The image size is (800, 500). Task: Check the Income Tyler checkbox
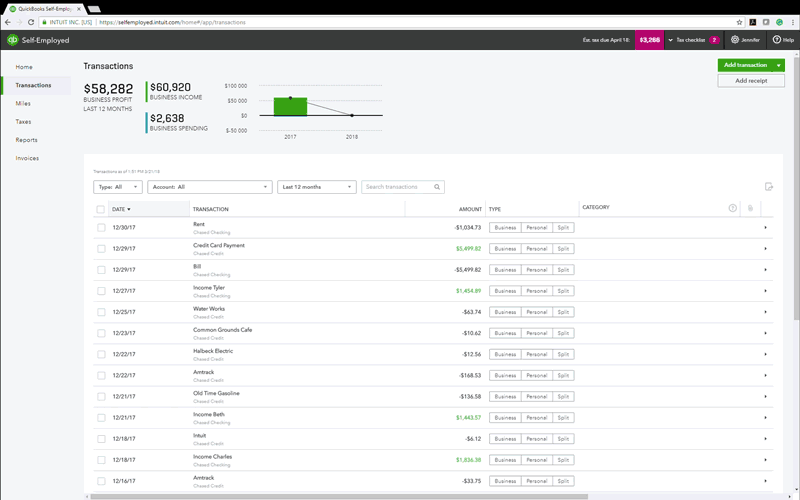101,291
